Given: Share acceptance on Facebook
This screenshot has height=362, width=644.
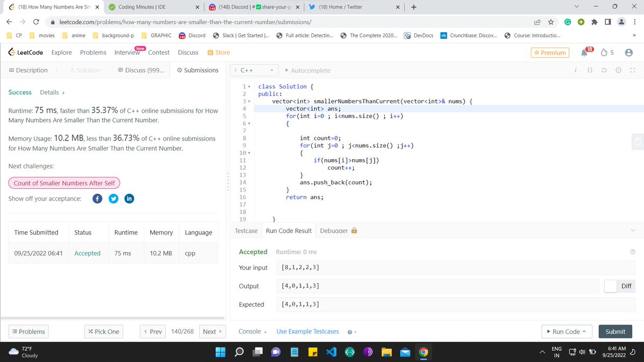Looking at the screenshot, I should click(x=98, y=198).
